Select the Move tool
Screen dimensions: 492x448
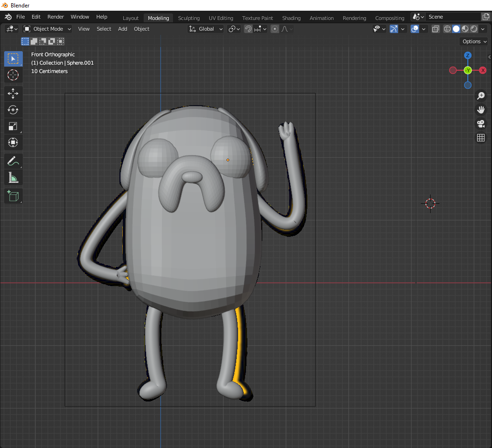coord(13,94)
